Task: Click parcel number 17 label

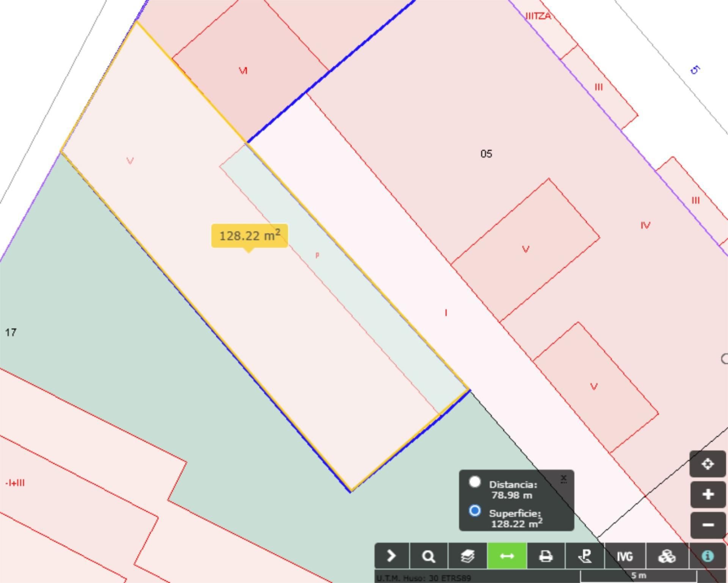Action: point(11,333)
